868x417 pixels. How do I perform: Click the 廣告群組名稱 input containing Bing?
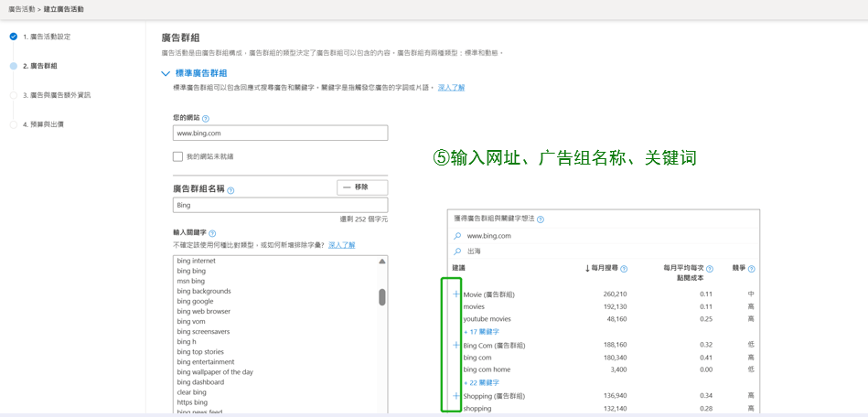point(280,205)
